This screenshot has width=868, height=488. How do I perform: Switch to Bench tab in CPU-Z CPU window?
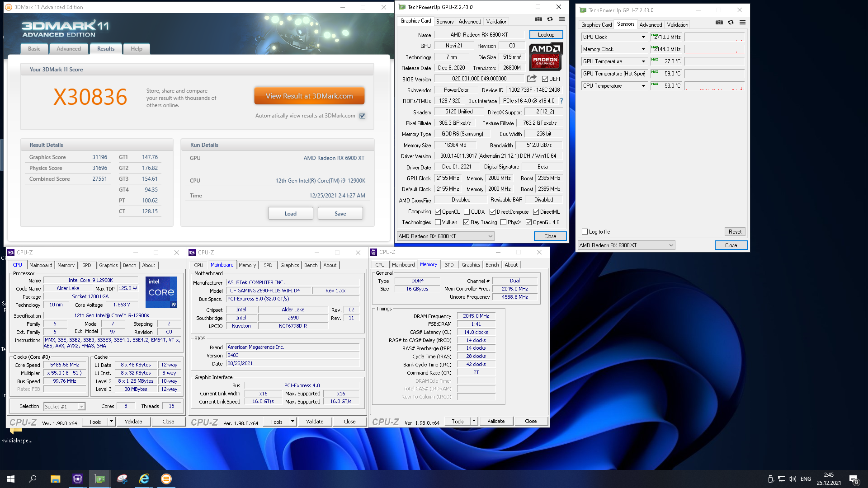[130, 265]
